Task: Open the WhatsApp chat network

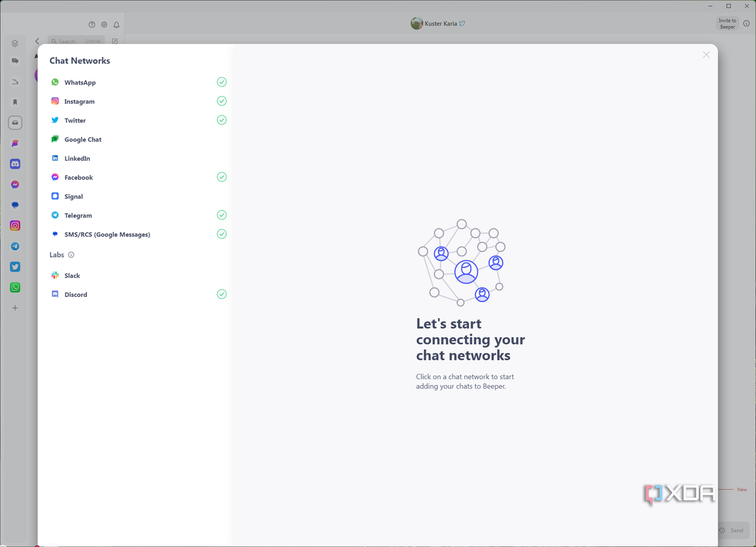Action: (138, 82)
